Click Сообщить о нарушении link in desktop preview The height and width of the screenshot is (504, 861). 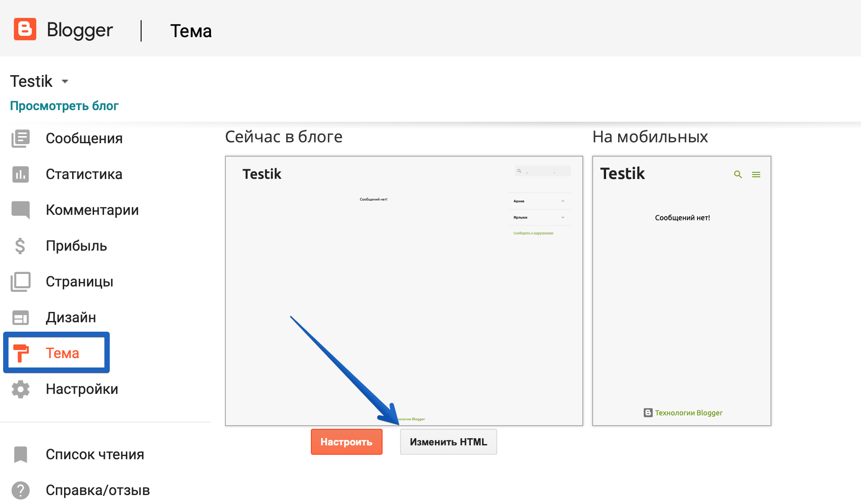533,233
